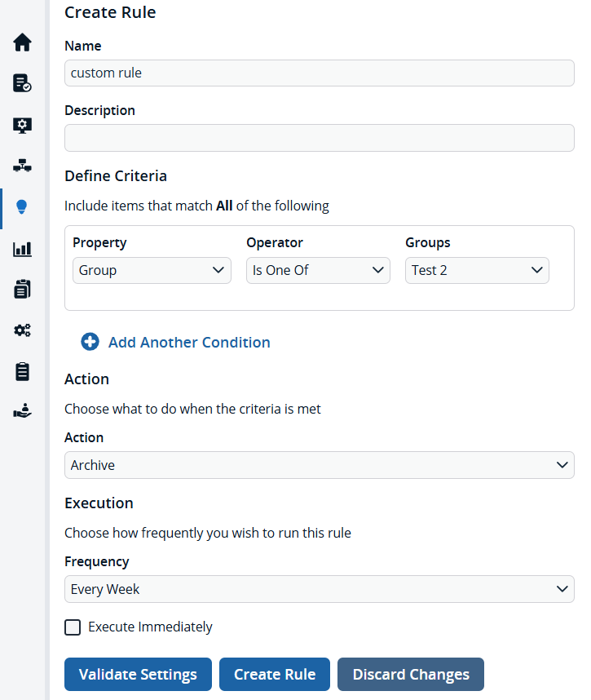Change the Action dropdown from Archive
This screenshot has width=591, height=700.
[319, 466]
